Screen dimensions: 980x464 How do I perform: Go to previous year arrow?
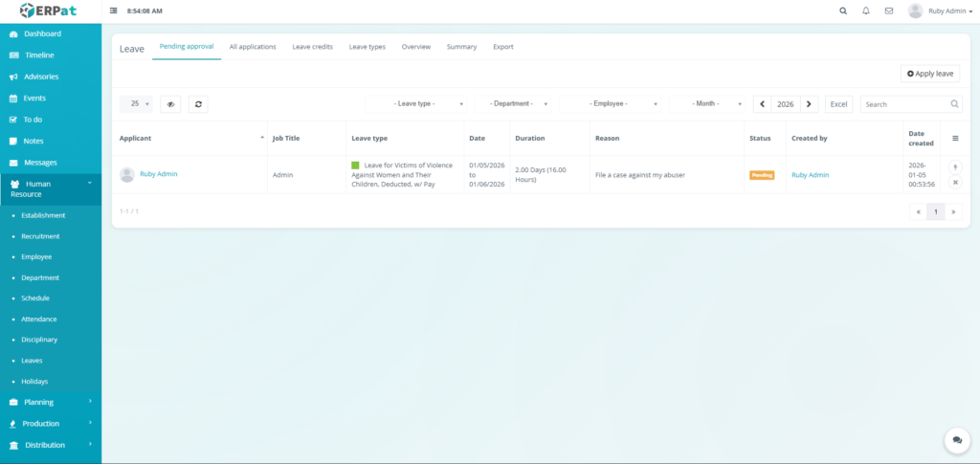763,104
